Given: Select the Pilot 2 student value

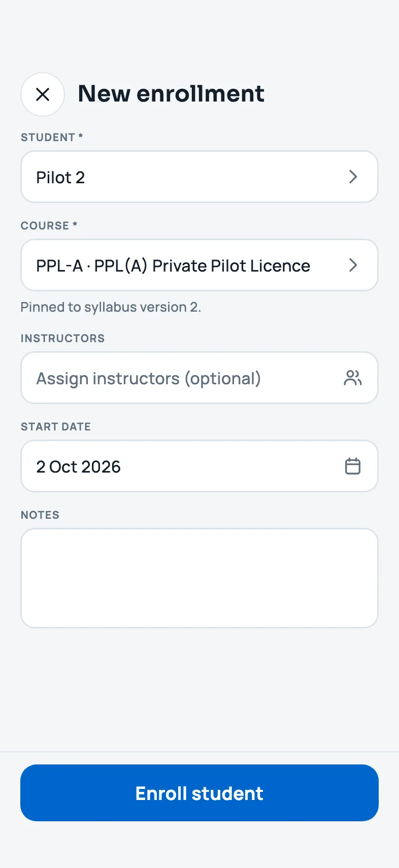Looking at the screenshot, I should point(60,177).
